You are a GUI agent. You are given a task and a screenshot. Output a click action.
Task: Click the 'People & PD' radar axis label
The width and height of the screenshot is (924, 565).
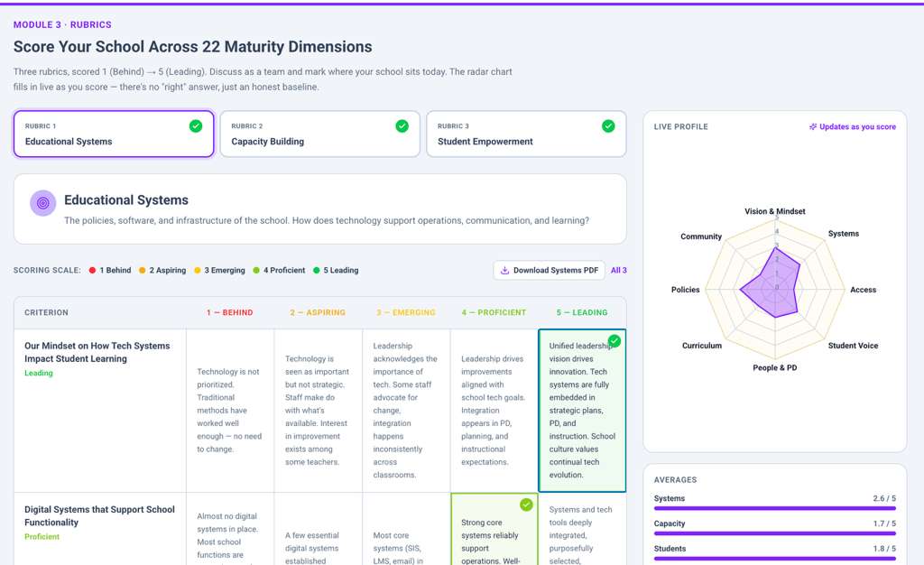pos(775,367)
